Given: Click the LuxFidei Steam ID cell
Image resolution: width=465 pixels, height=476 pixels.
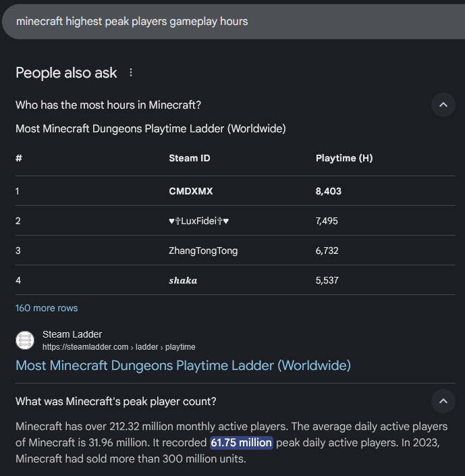Looking at the screenshot, I should [x=199, y=221].
